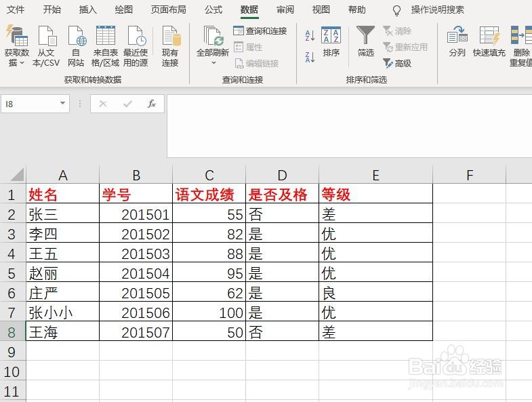Toggle the Filter (筛选) funnel
The image size is (532, 402).
pyautogui.click(x=366, y=41)
